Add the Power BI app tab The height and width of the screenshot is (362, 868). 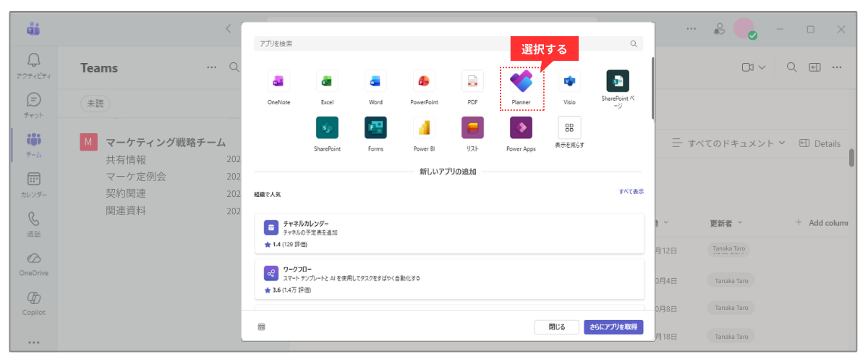424,134
